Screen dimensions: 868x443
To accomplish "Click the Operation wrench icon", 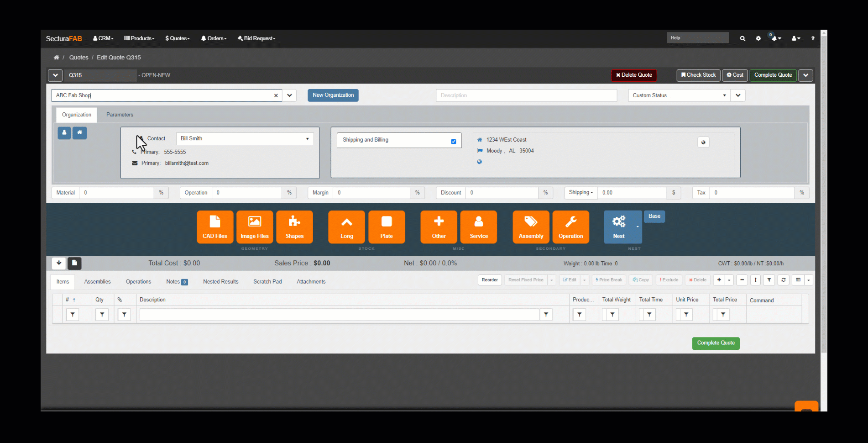I will (570, 227).
